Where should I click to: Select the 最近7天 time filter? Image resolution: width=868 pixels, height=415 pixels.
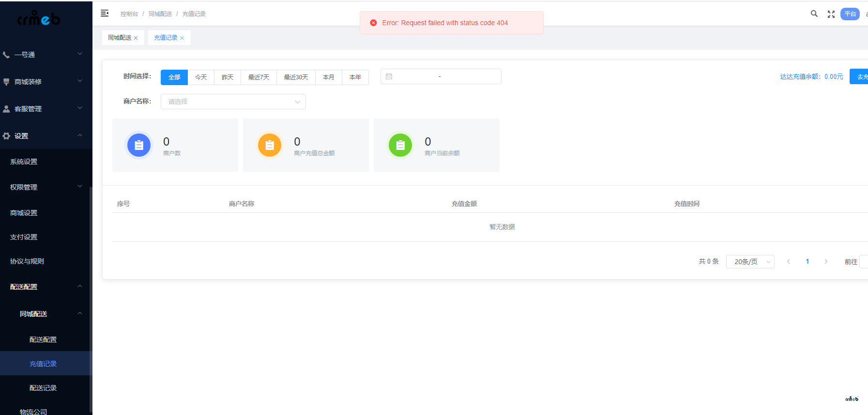[259, 77]
